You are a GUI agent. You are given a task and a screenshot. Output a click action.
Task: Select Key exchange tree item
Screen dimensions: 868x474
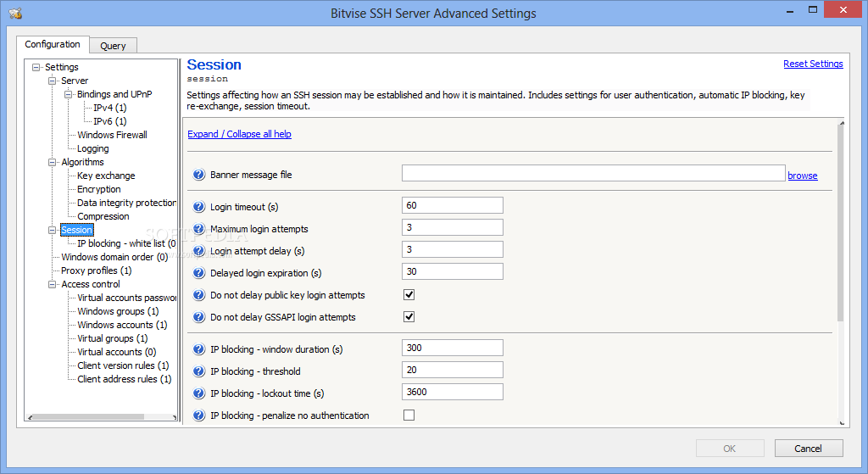point(106,176)
